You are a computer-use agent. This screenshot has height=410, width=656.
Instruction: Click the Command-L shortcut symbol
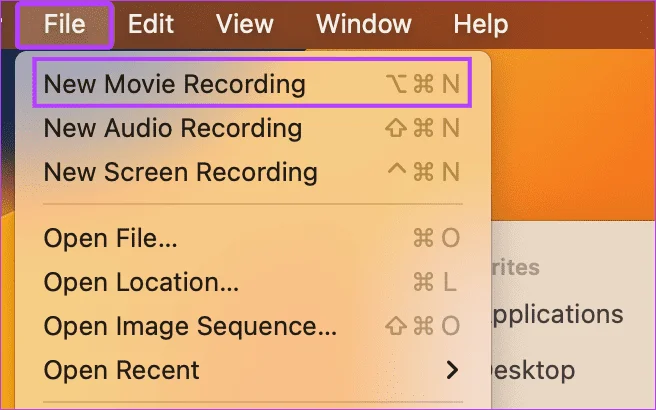[x=435, y=282]
